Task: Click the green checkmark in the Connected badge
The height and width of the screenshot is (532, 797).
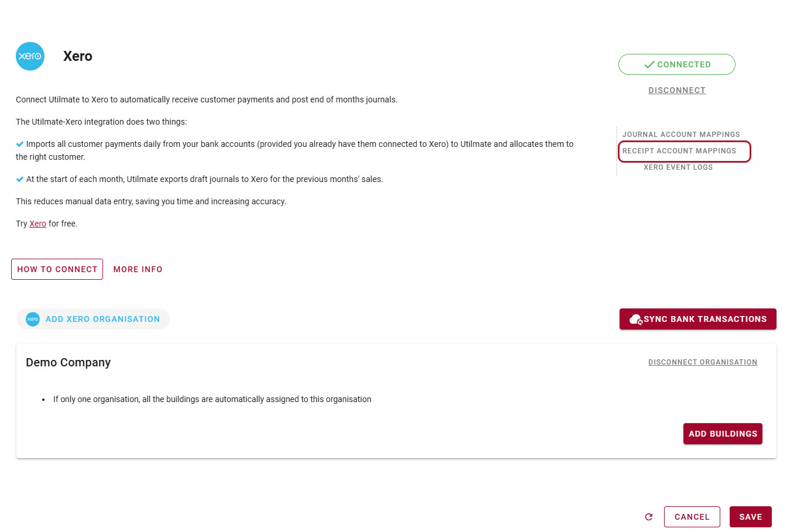Action: point(649,64)
